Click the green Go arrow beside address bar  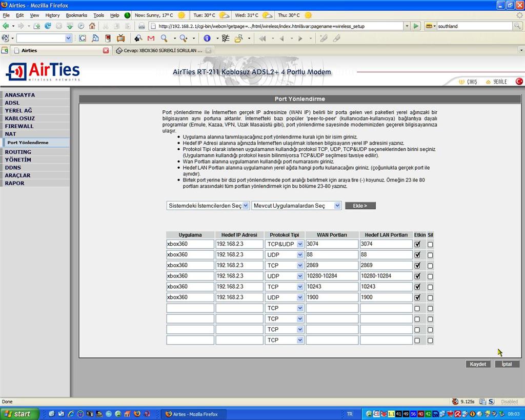click(416, 26)
